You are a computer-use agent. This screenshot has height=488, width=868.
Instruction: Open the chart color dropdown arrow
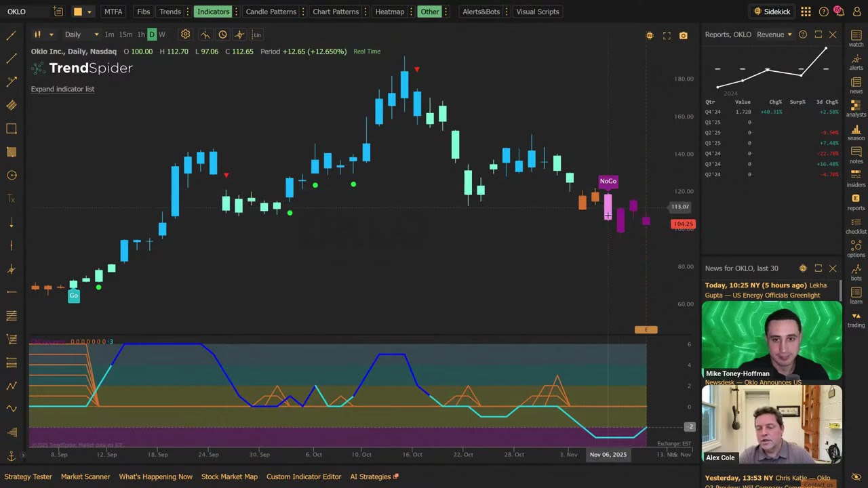pyautogui.click(x=89, y=12)
